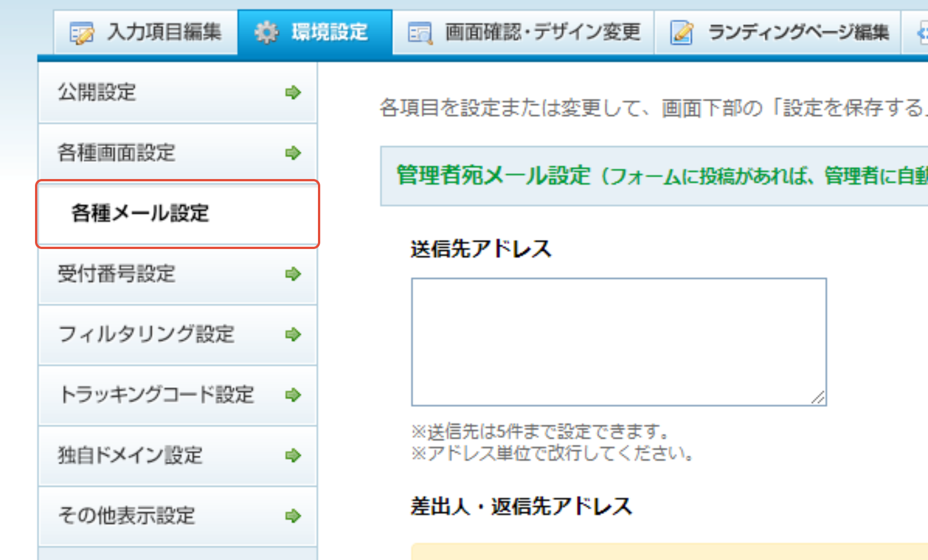
Task: Click the green arrow beside フィルタリング設定
Action: (293, 334)
